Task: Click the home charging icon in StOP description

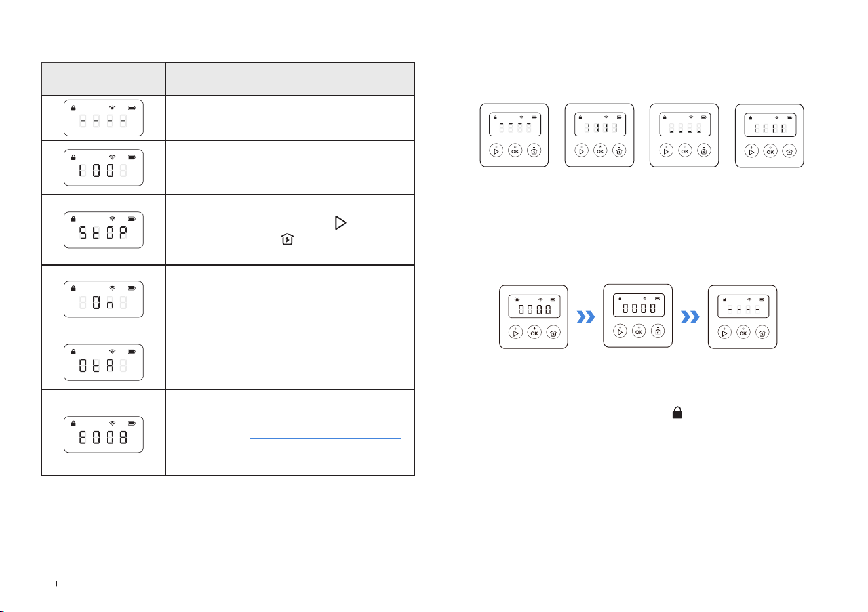Action: click(x=287, y=240)
